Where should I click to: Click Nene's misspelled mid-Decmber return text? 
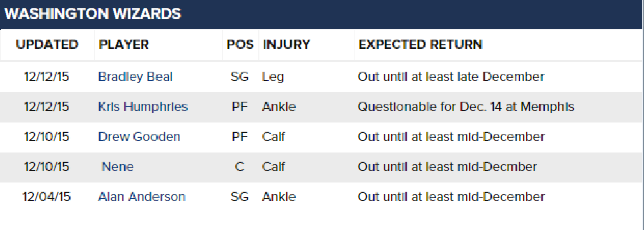[x=448, y=167]
